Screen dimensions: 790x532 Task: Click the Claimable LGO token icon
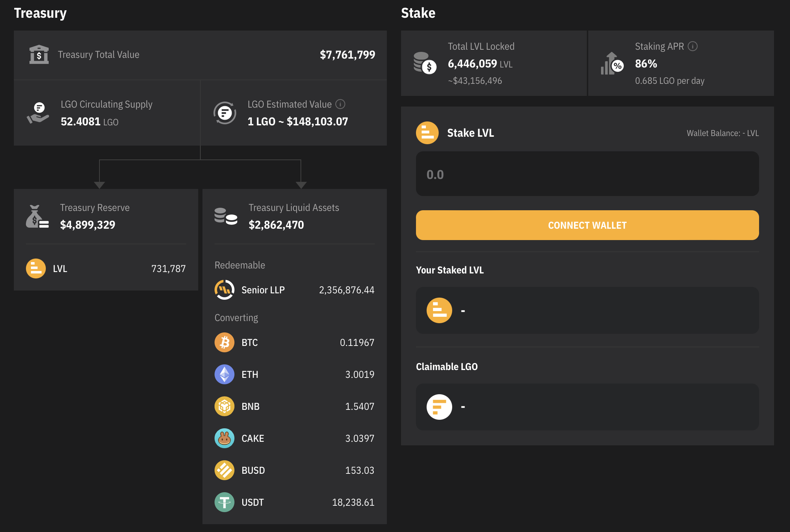[439, 407]
